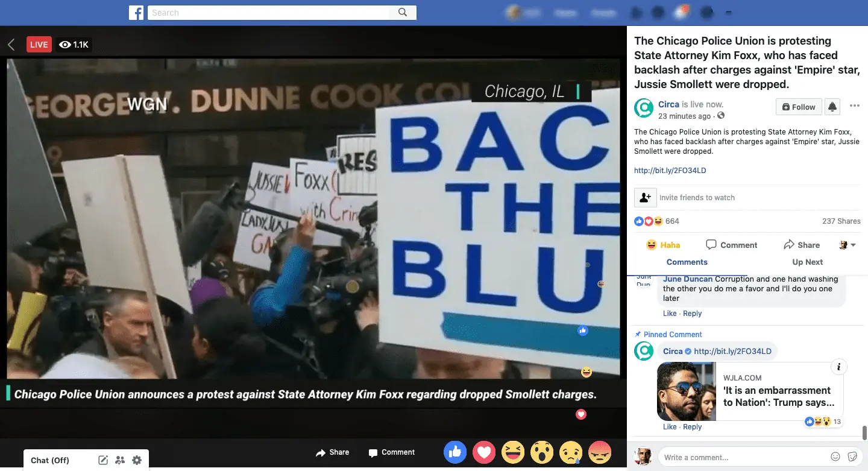Screen dimensions: 868x471
Task: Click Circa's avatar on the pinned comment
Action: (x=644, y=351)
